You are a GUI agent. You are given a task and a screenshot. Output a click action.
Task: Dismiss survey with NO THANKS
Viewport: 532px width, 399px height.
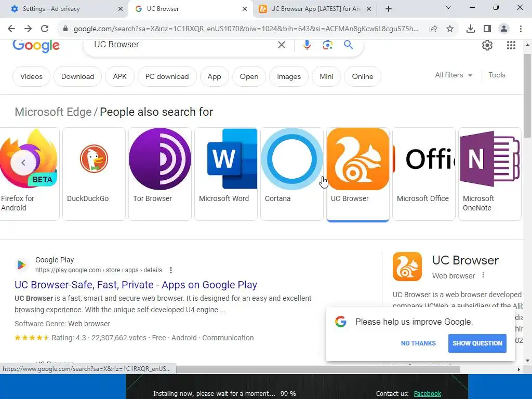click(418, 343)
